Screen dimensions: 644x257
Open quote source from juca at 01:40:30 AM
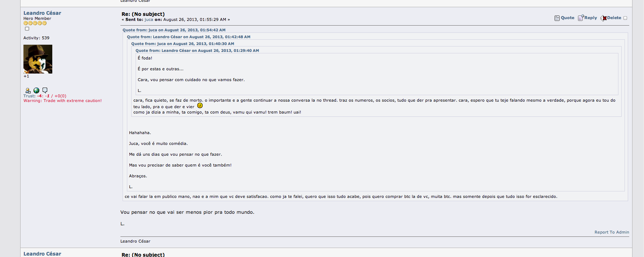click(x=182, y=44)
